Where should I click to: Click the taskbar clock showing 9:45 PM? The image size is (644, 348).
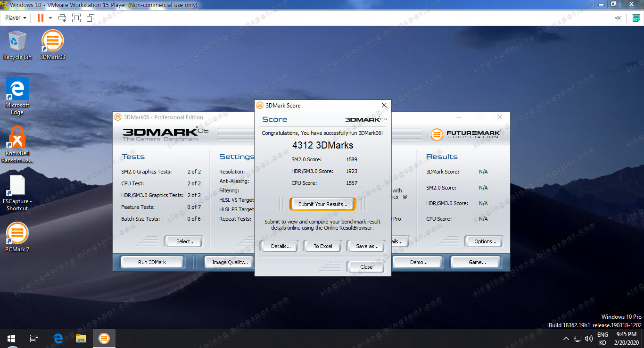[x=626, y=339]
